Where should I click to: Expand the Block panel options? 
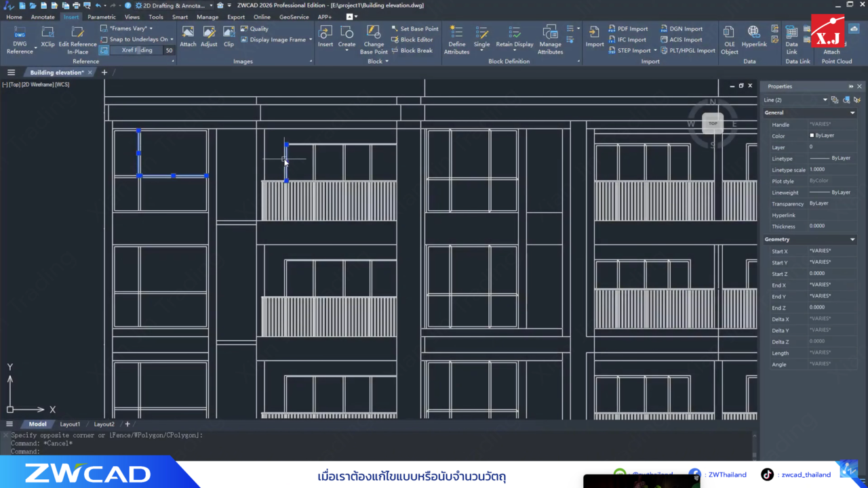(x=387, y=61)
